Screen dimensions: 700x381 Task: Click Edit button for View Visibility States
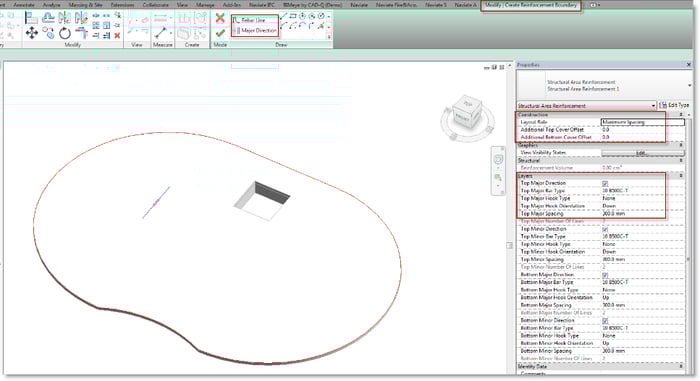642,153
